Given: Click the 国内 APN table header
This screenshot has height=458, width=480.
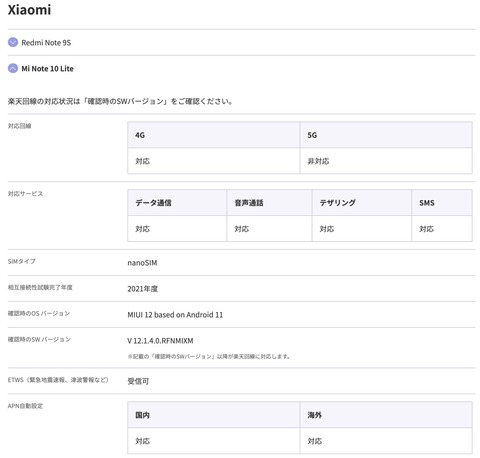Looking at the screenshot, I should point(213,415).
